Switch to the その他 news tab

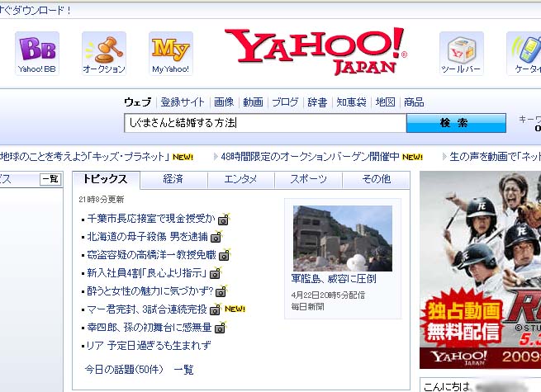pos(376,180)
